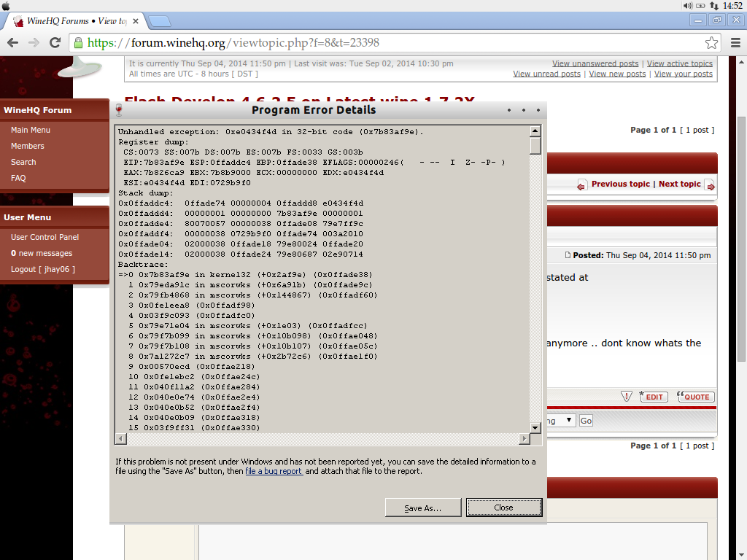747x560 pixels.
Task: Open Search in forum sidebar
Action: (23, 163)
